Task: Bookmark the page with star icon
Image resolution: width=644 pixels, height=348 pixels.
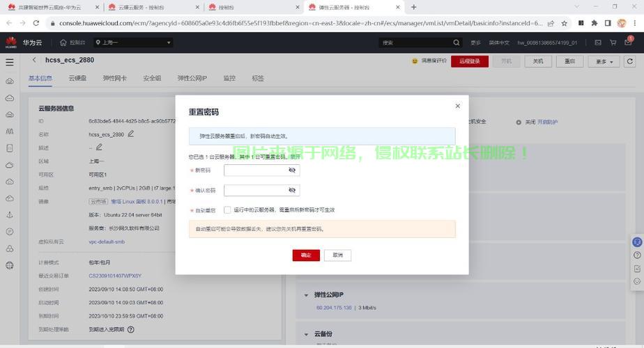Action: click(x=565, y=24)
